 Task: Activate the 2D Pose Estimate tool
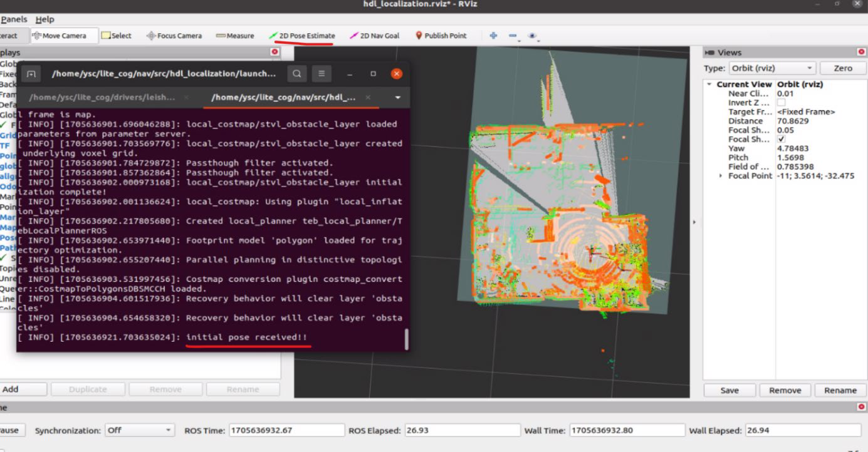click(301, 36)
